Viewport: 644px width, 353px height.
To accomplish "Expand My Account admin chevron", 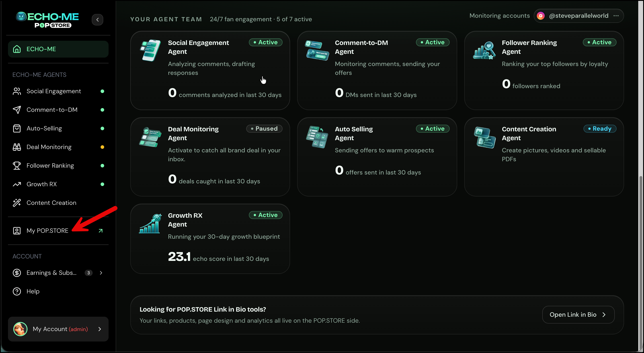I will (100, 329).
